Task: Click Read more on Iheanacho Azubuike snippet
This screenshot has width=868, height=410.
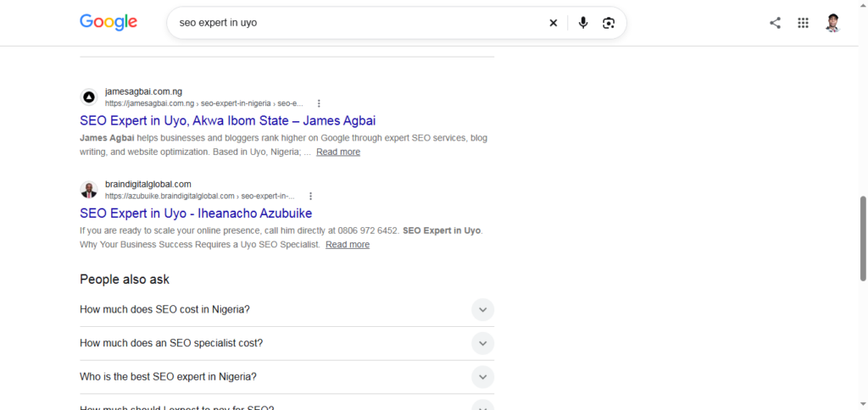Action: coord(348,244)
